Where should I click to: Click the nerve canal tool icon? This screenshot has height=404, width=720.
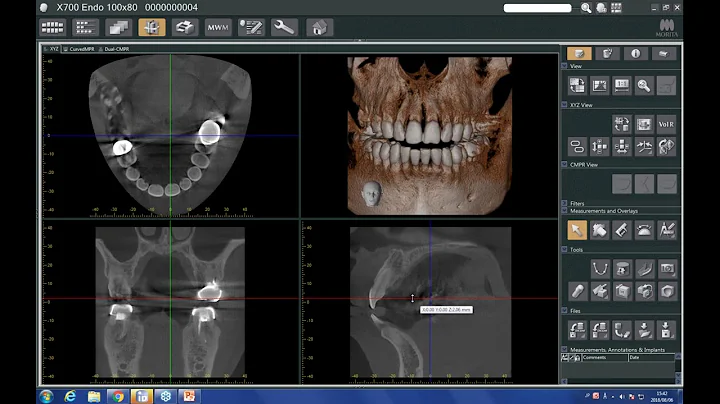644,269
